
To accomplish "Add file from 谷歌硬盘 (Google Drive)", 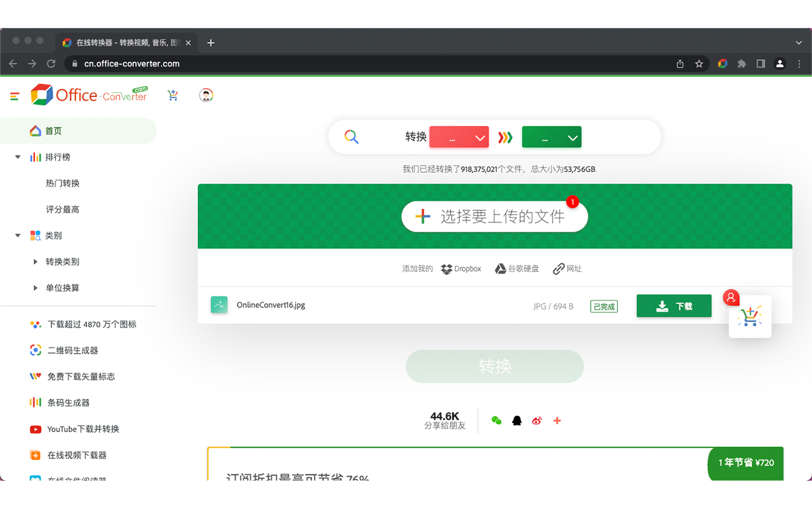I will click(516, 269).
